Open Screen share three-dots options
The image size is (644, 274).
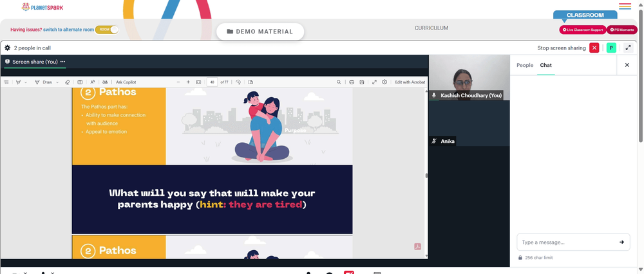point(63,62)
